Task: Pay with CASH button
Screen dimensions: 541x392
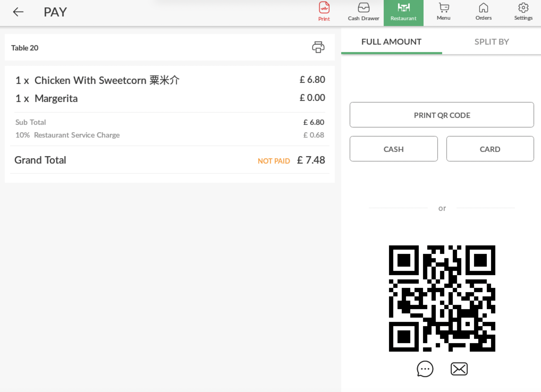Action: [x=393, y=149]
